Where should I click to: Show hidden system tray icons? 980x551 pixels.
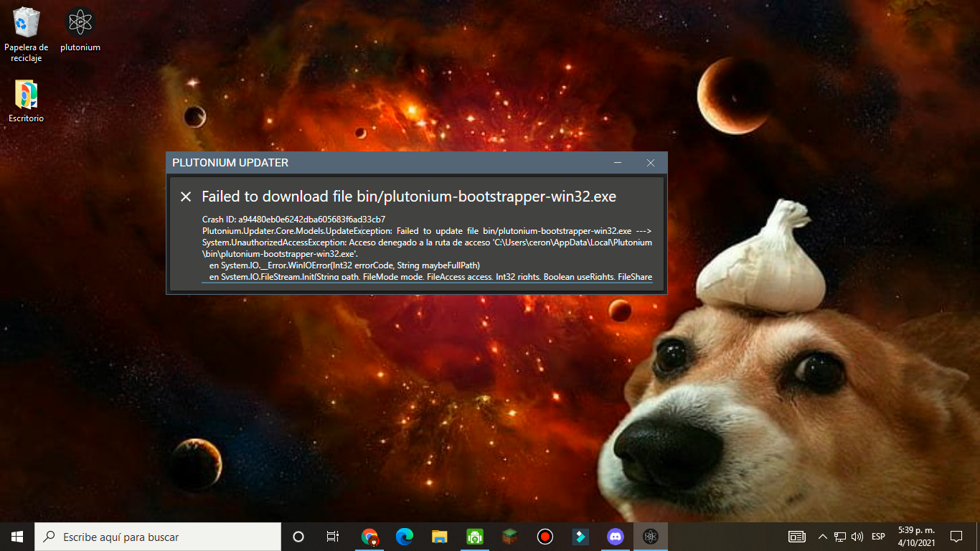822,537
